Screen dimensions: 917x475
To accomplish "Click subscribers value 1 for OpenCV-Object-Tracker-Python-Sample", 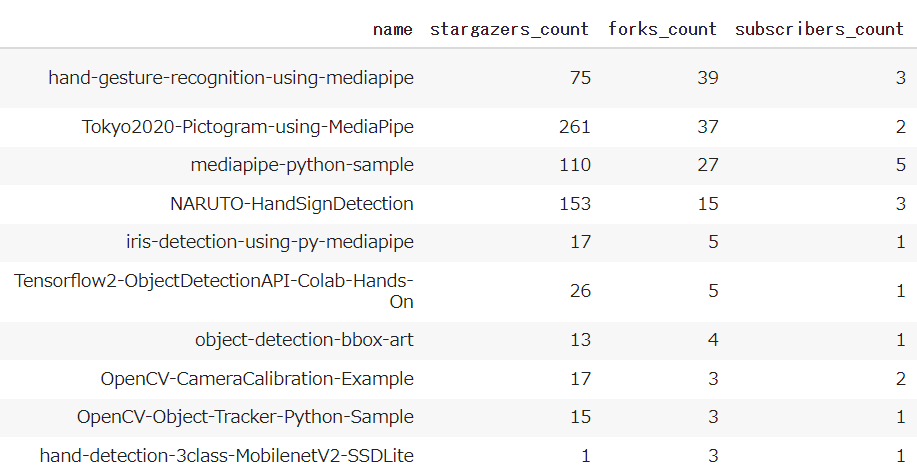I will point(901,417).
